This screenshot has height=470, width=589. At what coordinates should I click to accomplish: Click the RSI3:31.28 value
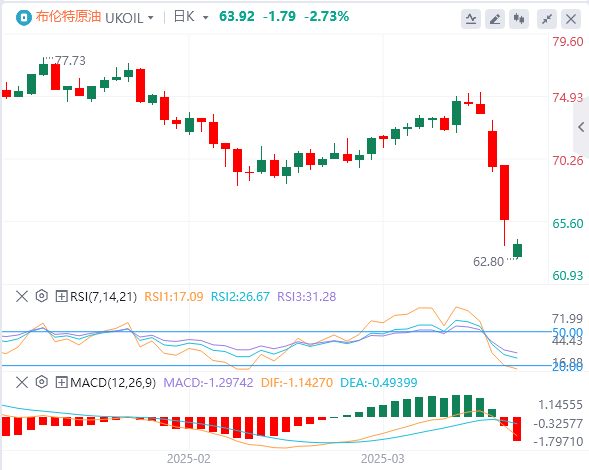click(307, 297)
